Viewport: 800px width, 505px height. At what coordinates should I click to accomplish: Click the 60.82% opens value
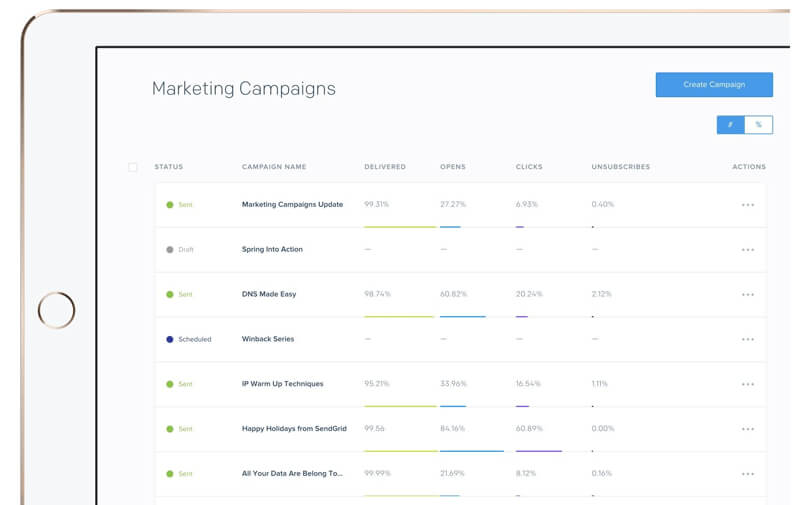454,294
